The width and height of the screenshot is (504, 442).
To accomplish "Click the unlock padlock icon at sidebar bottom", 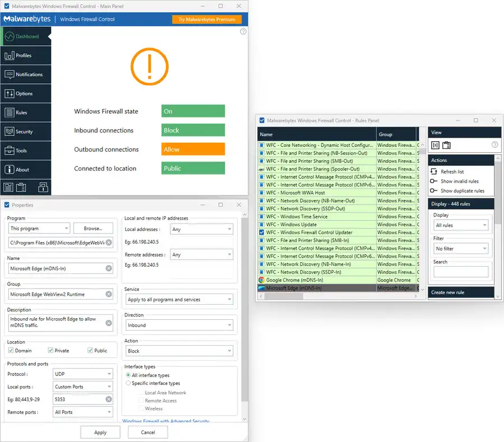I will point(43,187).
